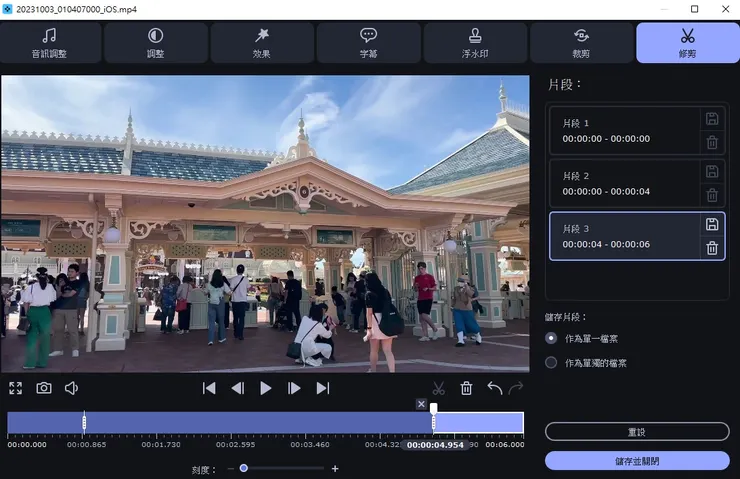Open the 浮水印 watermark tab
The height and width of the screenshot is (479, 740).
(475, 42)
